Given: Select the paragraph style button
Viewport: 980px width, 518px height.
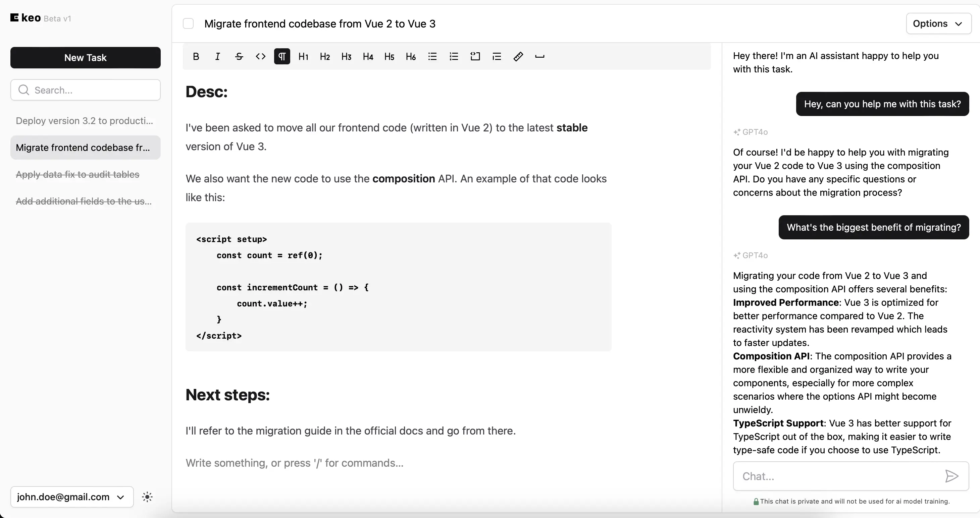Looking at the screenshot, I should click(x=282, y=57).
